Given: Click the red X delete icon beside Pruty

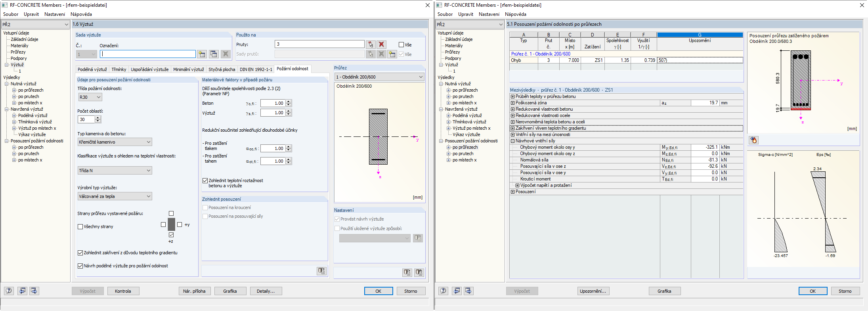Looking at the screenshot, I should (x=381, y=44).
